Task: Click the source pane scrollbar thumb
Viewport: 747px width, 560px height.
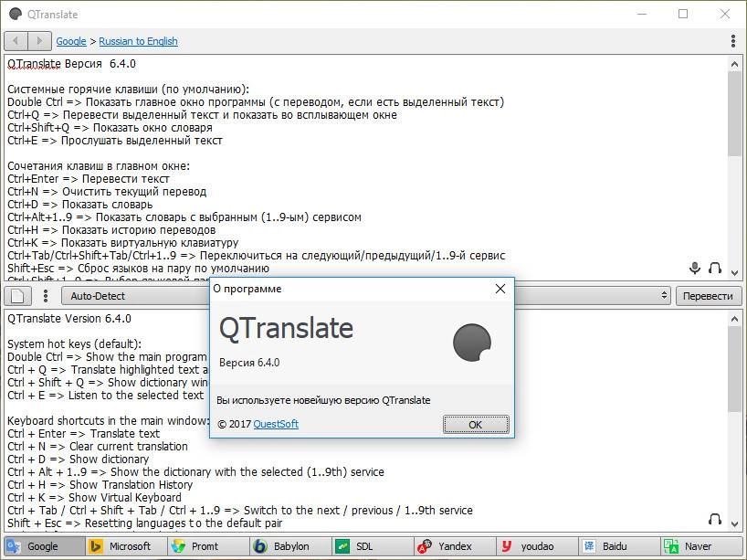Action: pos(734,114)
